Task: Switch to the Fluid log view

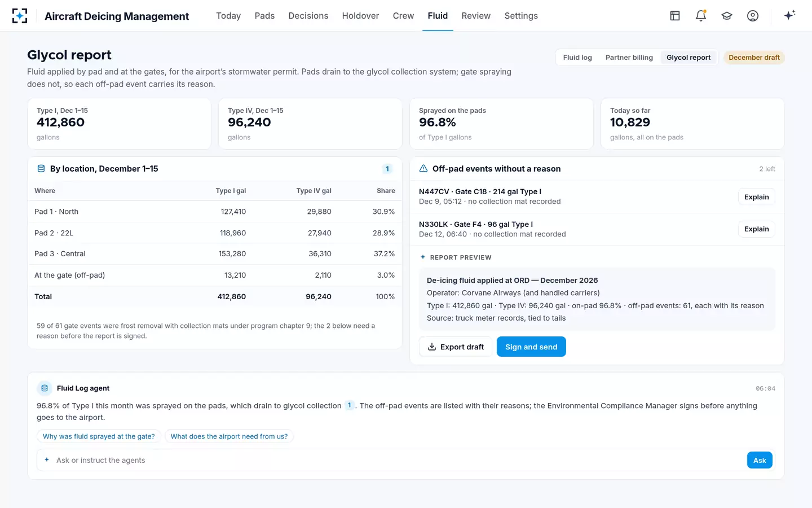Action: [x=577, y=58]
